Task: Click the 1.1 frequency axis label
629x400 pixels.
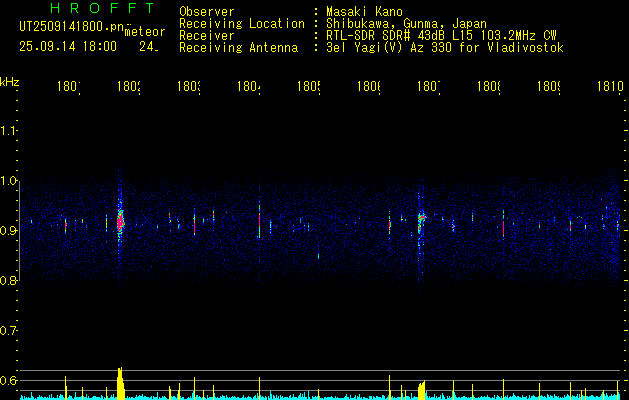Action: [9, 131]
